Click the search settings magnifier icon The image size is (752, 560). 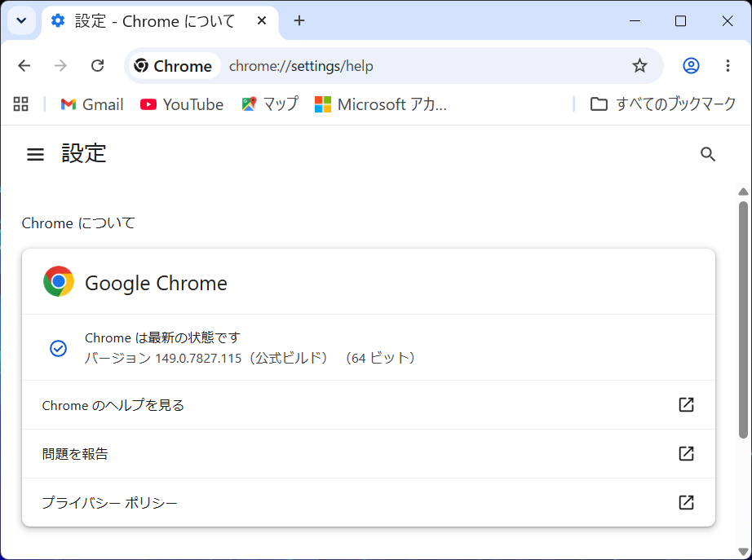pyautogui.click(x=708, y=154)
